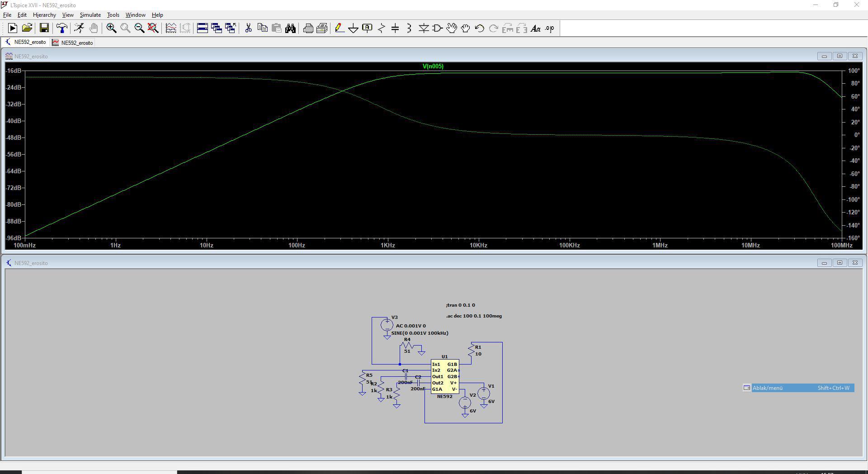
Task: Click the Find binoculars icon
Action: [x=290, y=28]
